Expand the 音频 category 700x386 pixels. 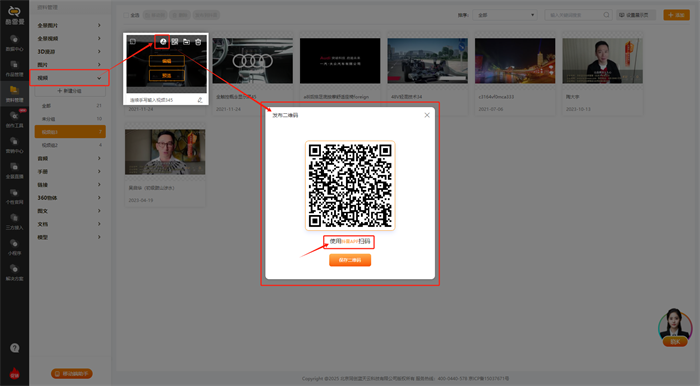[69, 158]
